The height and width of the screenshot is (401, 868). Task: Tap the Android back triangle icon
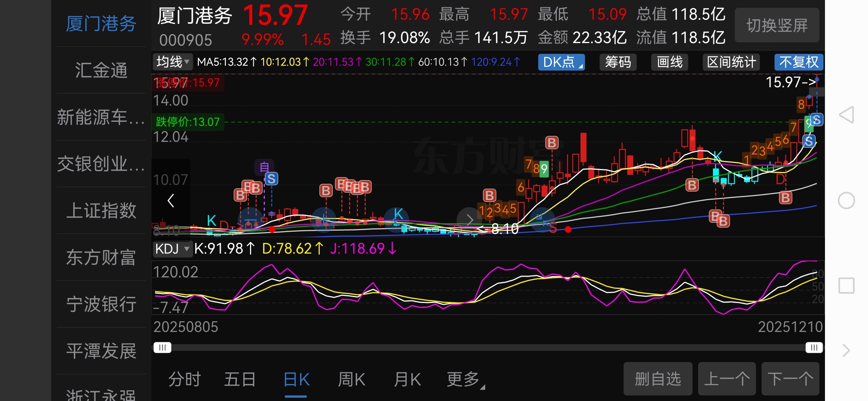coord(846,115)
